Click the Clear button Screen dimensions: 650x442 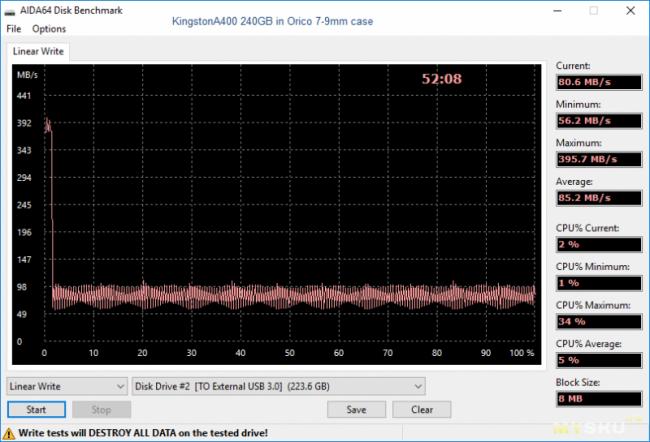point(422,410)
